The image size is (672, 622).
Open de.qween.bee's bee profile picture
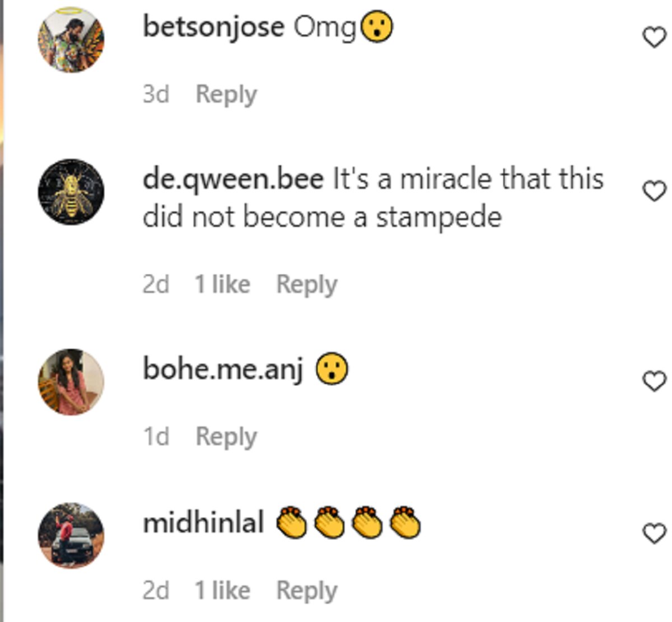coord(71,192)
